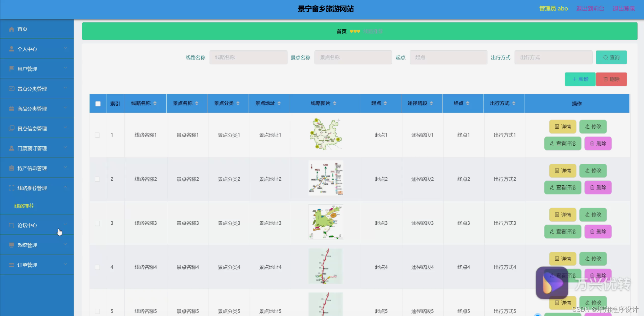Open the 论坛中心 menu

37,225
